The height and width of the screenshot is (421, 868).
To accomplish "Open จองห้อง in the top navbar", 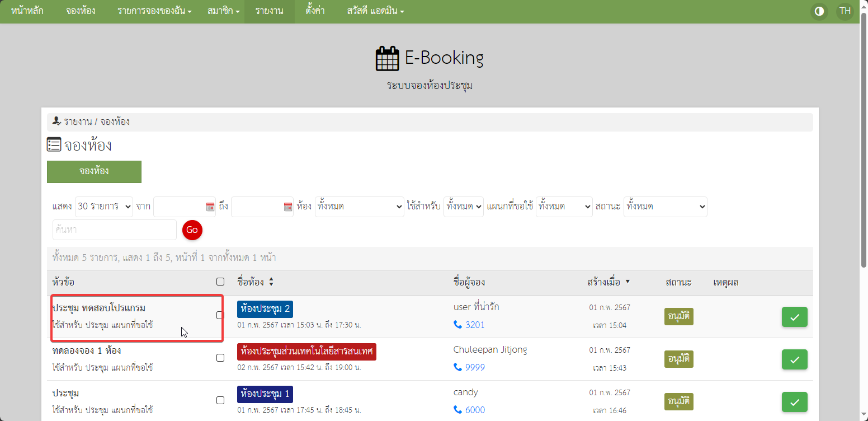I will click(x=81, y=11).
